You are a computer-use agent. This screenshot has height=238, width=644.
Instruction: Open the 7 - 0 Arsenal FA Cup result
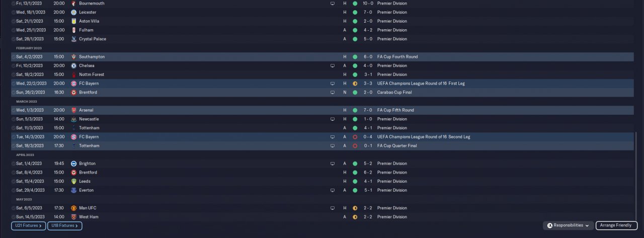point(368,110)
